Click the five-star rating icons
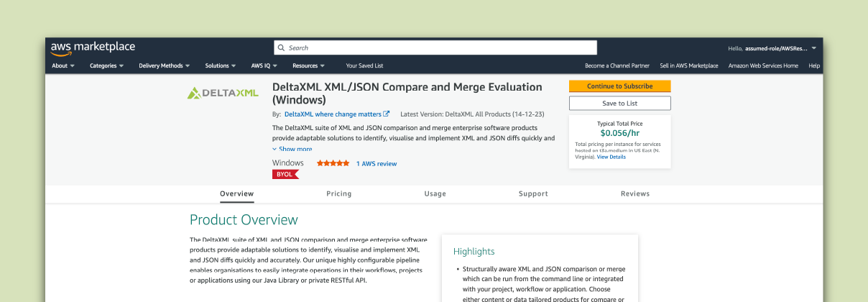This screenshot has height=302, width=868. pyautogui.click(x=333, y=163)
